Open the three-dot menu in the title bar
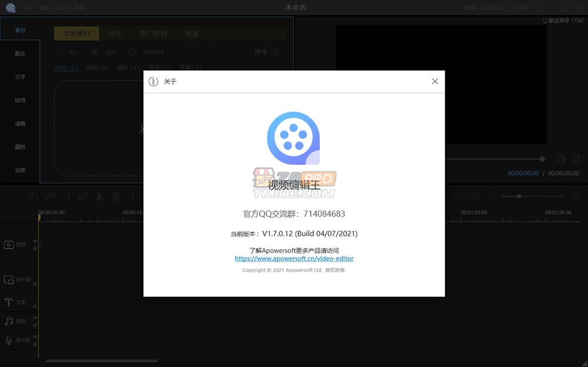 coord(539,6)
